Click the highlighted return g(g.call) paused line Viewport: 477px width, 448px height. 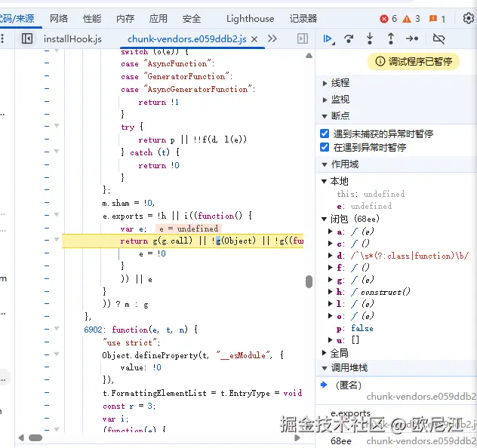coord(183,241)
